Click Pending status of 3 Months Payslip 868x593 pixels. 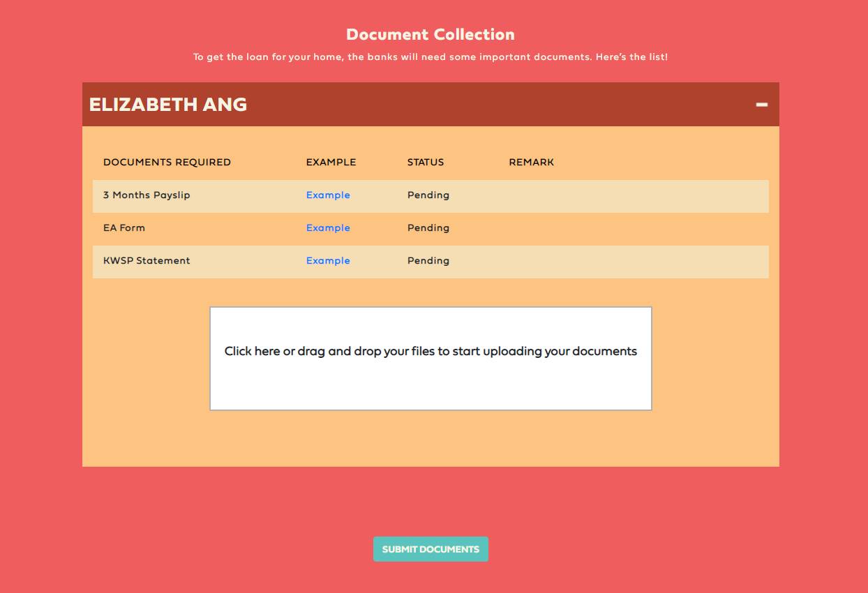(x=428, y=195)
